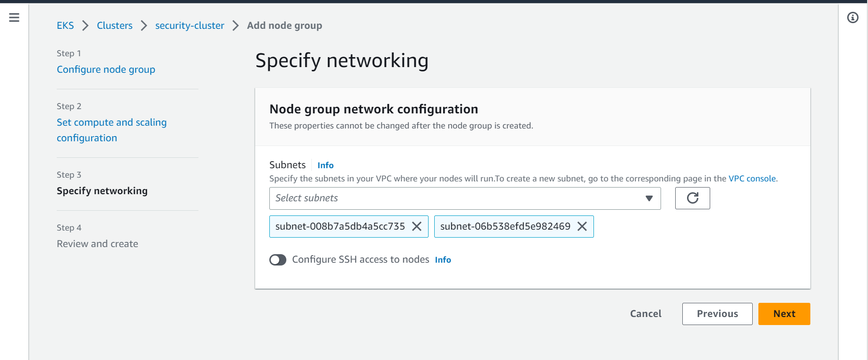Refresh the subnets list
This screenshot has width=868, height=360.
tap(692, 198)
